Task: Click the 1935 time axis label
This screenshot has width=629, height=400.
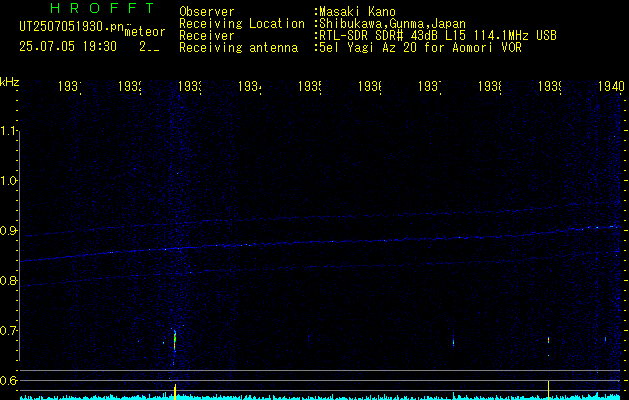Action: coord(310,86)
